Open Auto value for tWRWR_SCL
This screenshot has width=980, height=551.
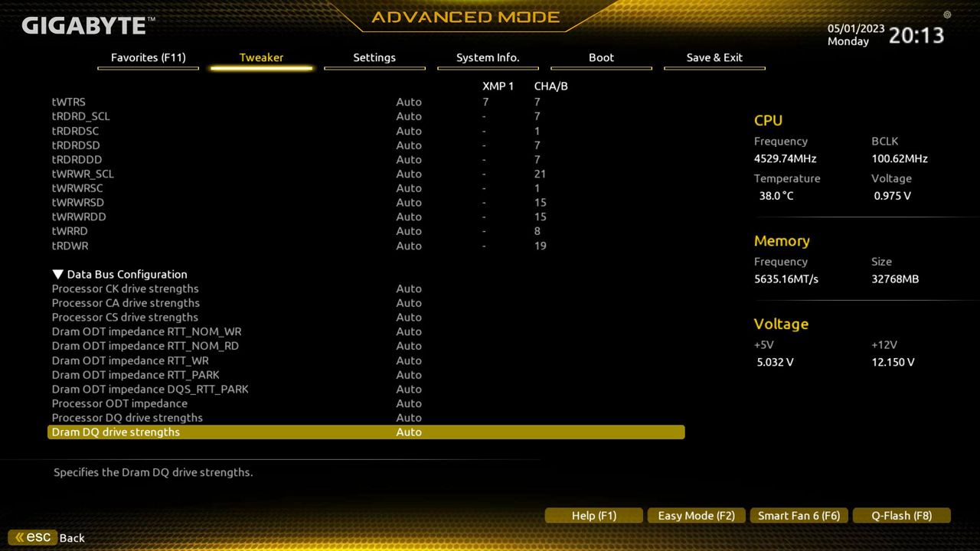[x=409, y=174]
